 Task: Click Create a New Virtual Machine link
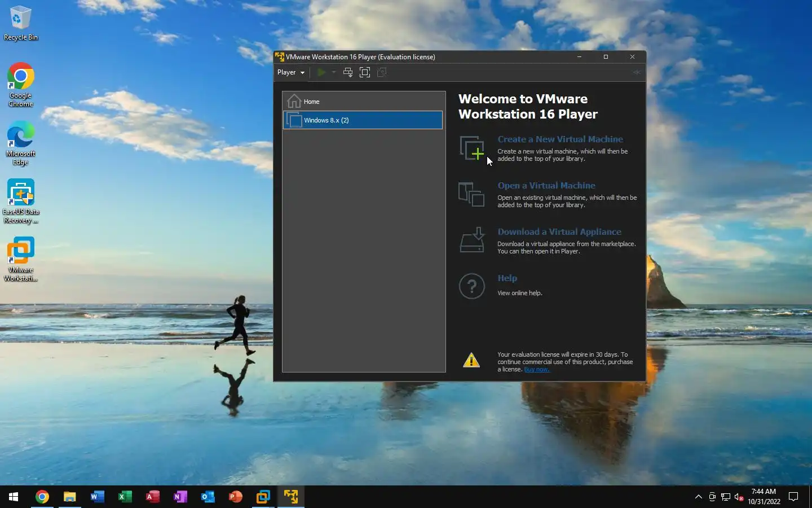point(560,139)
